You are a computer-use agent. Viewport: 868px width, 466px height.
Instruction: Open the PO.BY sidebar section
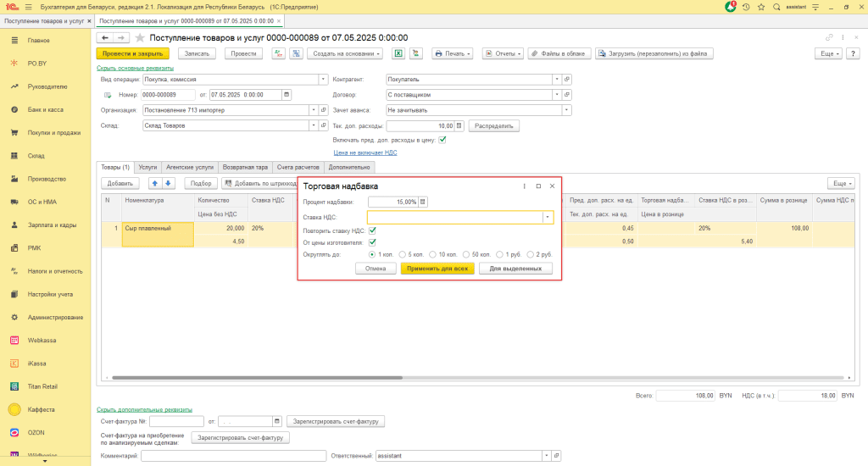[x=37, y=64]
